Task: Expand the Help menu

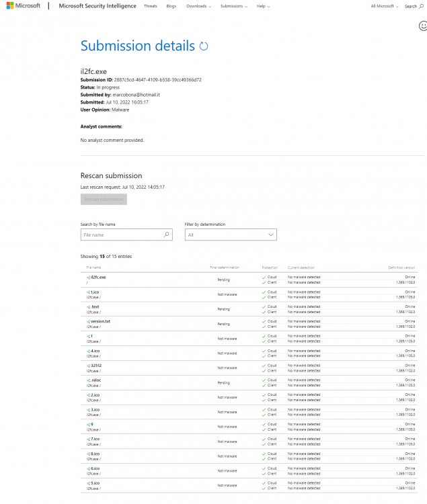Action: tap(263, 6)
